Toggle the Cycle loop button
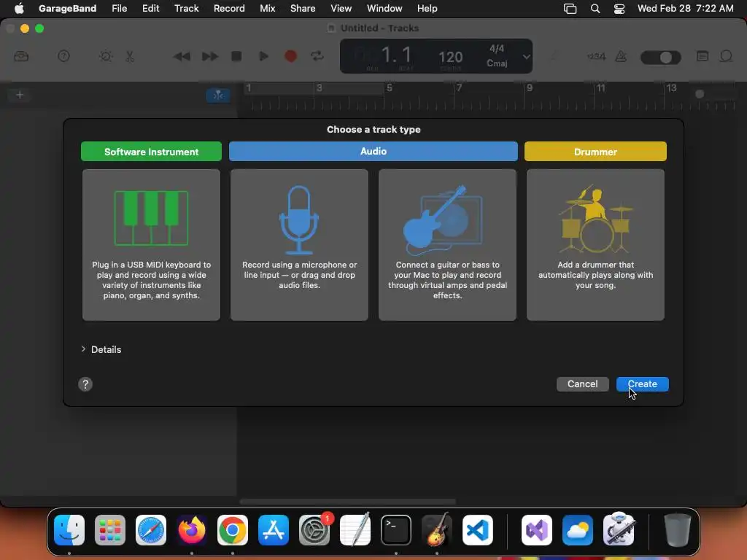The image size is (747, 560). click(317, 56)
